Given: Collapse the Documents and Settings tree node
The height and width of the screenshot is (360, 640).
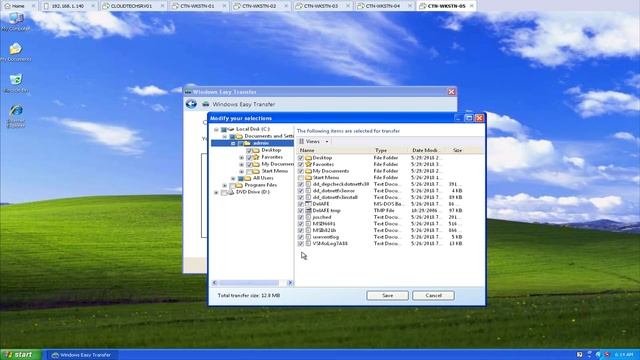Looking at the screenshot, I should point(225,136).
